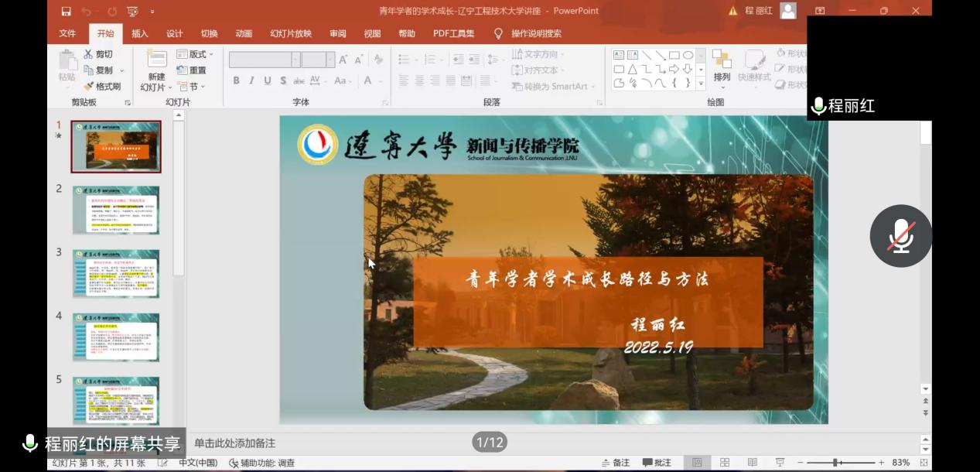This screenshot has width=980, height=472.
Task: Switch to slide sorter view in the status bar
Action: click(725, 463)
